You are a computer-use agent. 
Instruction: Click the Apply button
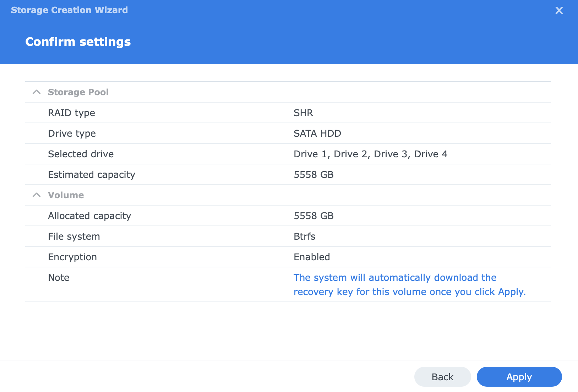pos(519,377)
